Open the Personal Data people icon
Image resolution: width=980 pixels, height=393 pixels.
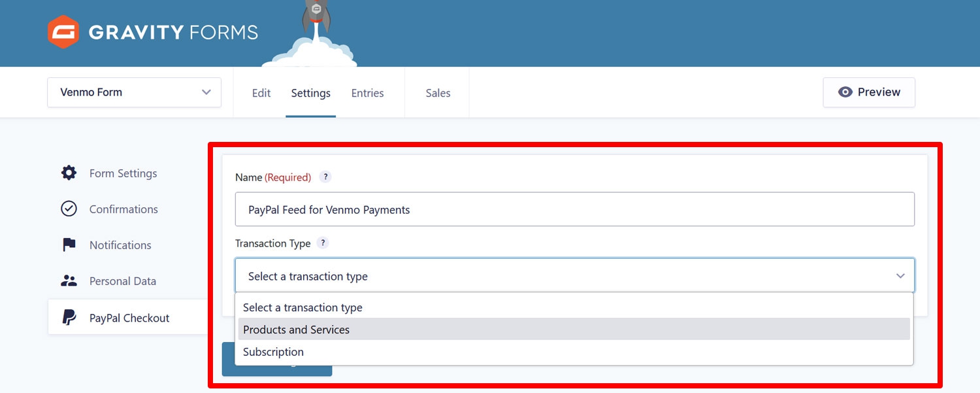69,281
